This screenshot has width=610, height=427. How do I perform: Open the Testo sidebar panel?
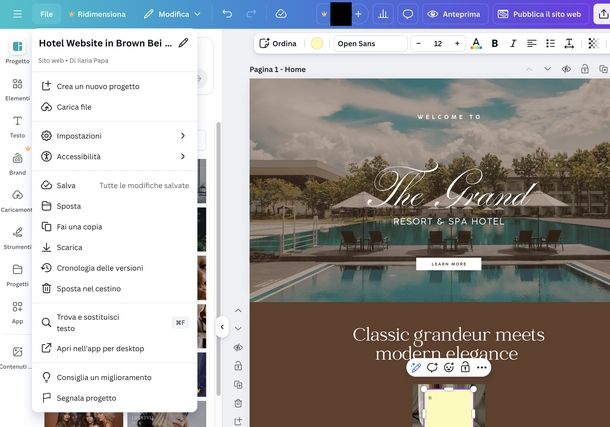coord(18,126)
